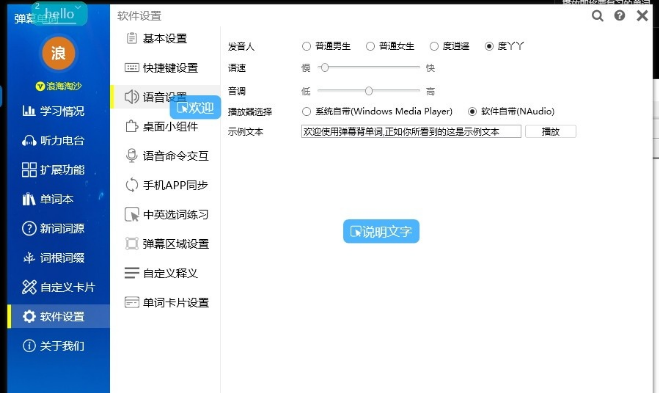The image size is (659, 393).
Task: Select 桌面小组件 settings tab
Action: click(x=165, y=127)
